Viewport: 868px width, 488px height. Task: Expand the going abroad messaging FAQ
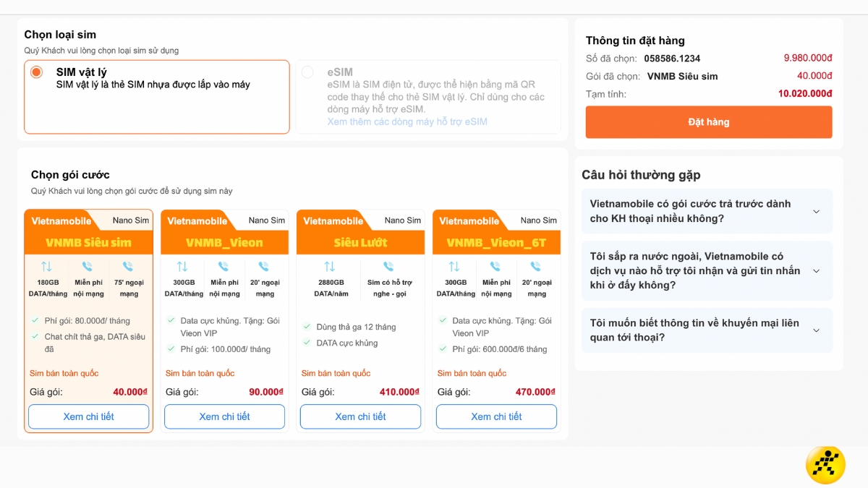(816, 271)
